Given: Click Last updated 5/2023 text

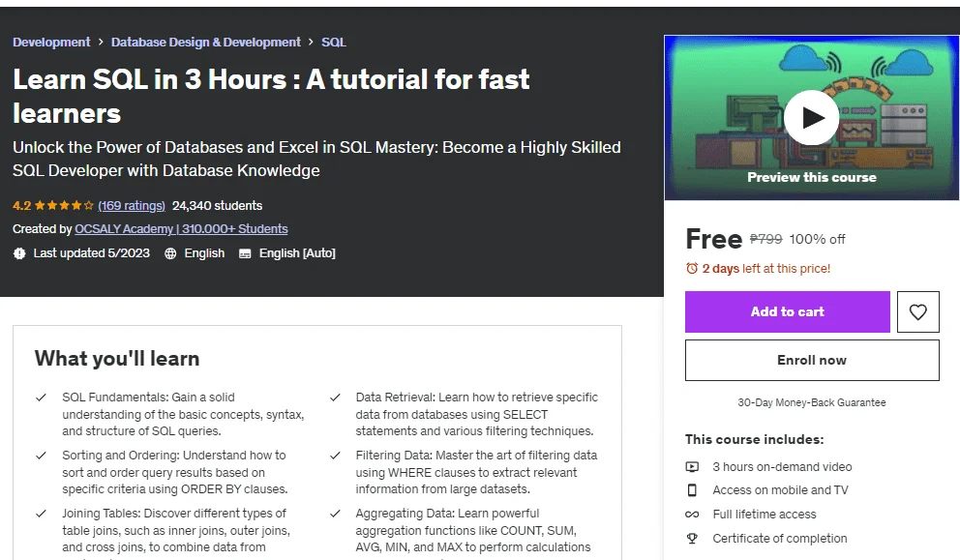Looking at the screenshot, I should click(x=91, y=253).
